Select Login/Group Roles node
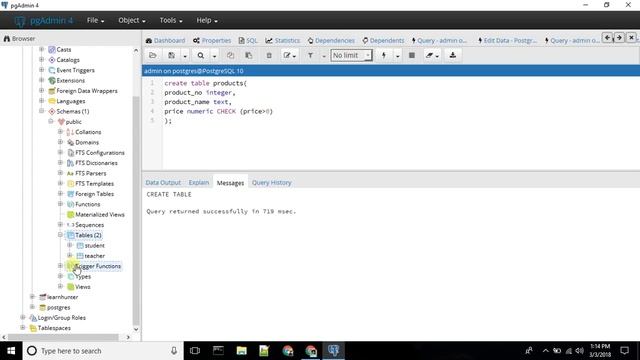Viewport: 640px width, 360px height. (61, 318)
